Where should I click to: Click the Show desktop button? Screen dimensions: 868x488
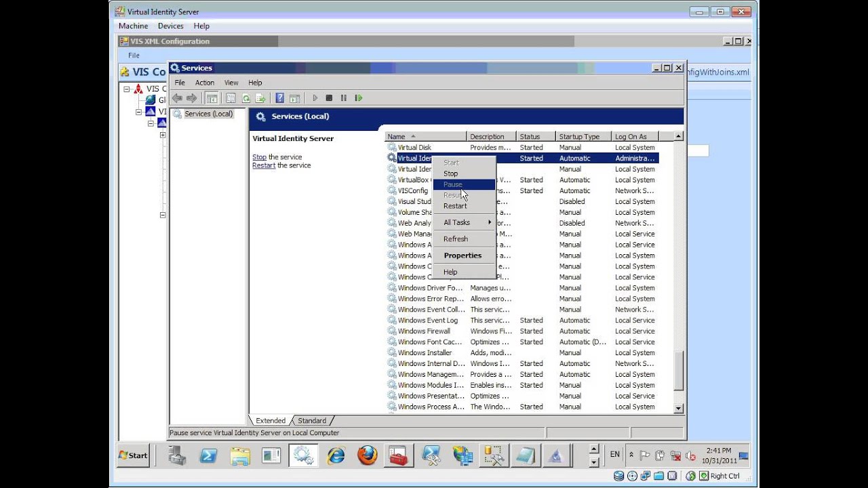pyautogui.click(x=744, y=455)
